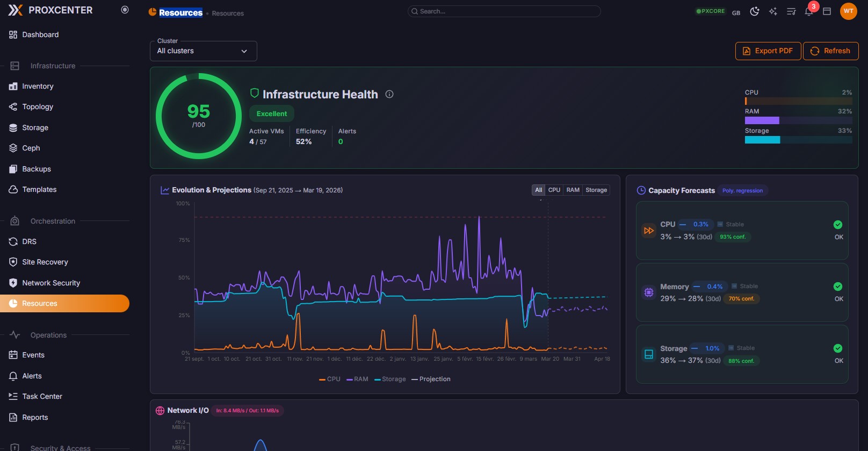This screenshot has height=451, width=868.
Task: Switch theme with the moon icon
Action: [755, 11]
